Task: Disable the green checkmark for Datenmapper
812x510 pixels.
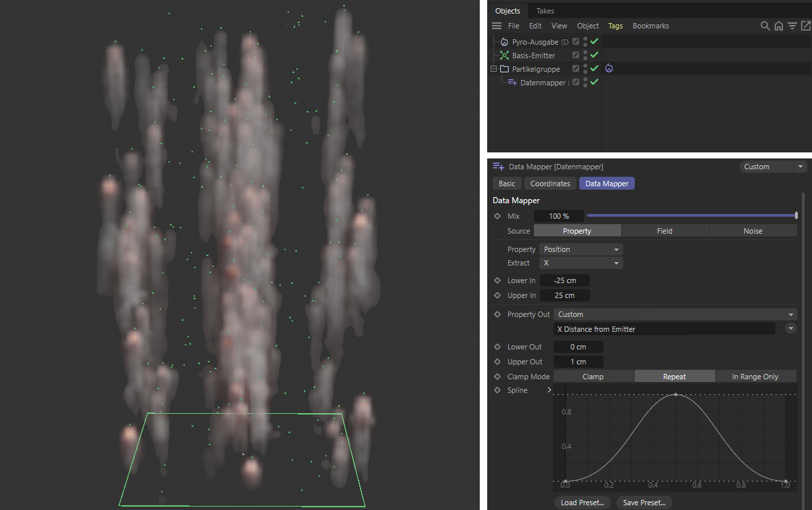Action: click(x=594, y=83)
